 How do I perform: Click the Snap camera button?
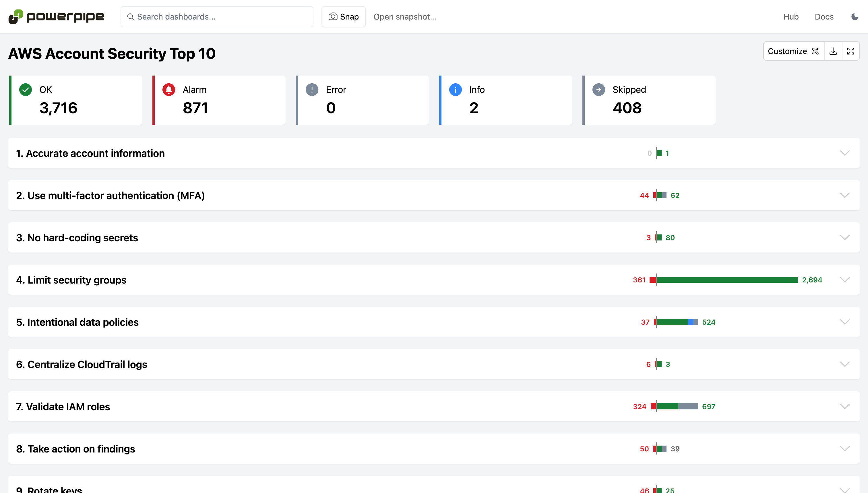(343, 17)
